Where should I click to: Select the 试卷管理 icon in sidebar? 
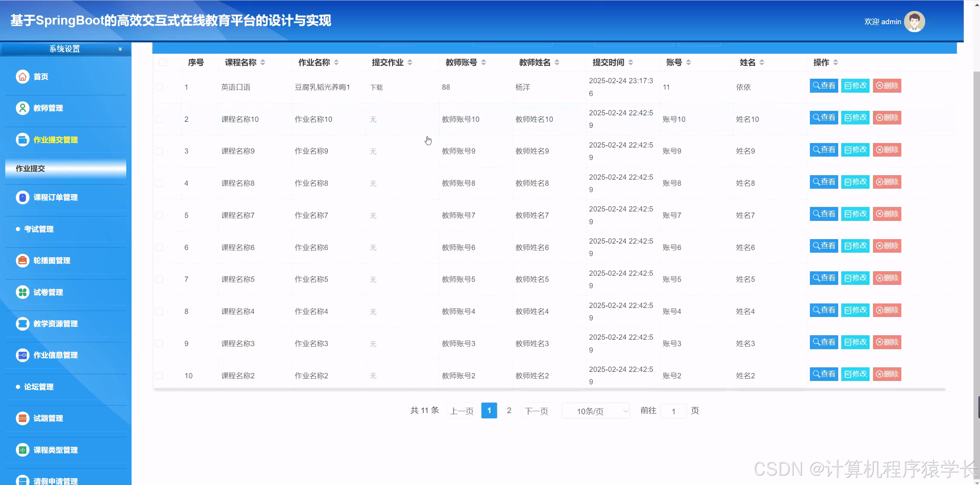(22, 292)
